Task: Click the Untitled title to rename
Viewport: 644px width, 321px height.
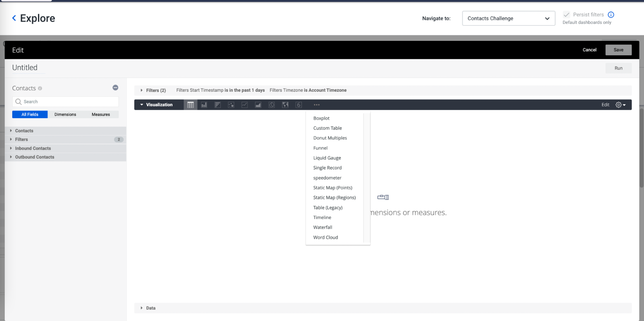Action: [x=25, y=68]
